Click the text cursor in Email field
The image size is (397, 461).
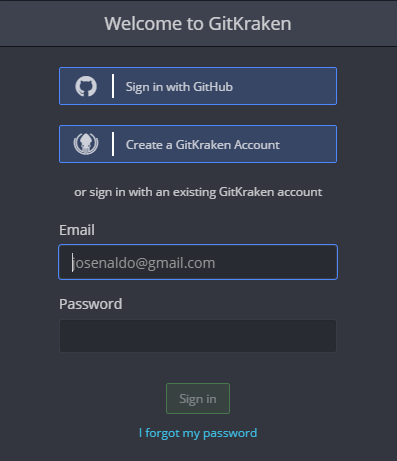point(73,262)
